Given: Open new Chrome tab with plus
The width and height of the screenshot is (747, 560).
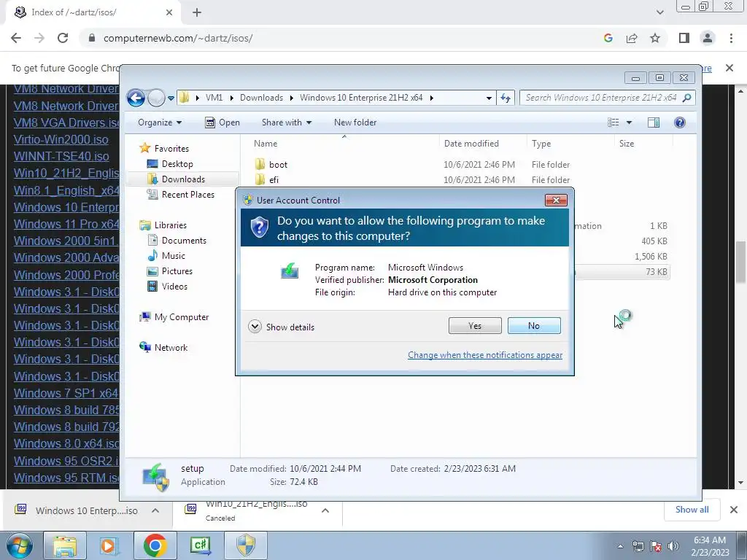Looking at the screenshot, I should 197,12.
